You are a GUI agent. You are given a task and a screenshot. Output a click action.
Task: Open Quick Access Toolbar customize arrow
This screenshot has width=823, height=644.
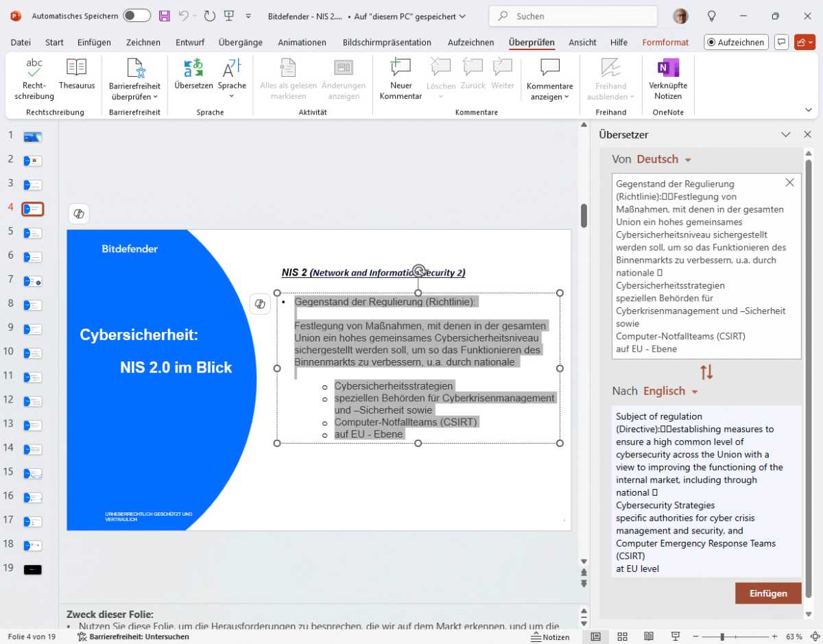point(248,16)
